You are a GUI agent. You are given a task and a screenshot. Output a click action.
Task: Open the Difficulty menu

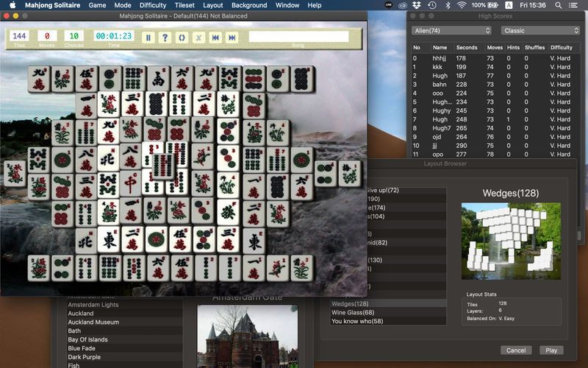[x=153, y=5]
